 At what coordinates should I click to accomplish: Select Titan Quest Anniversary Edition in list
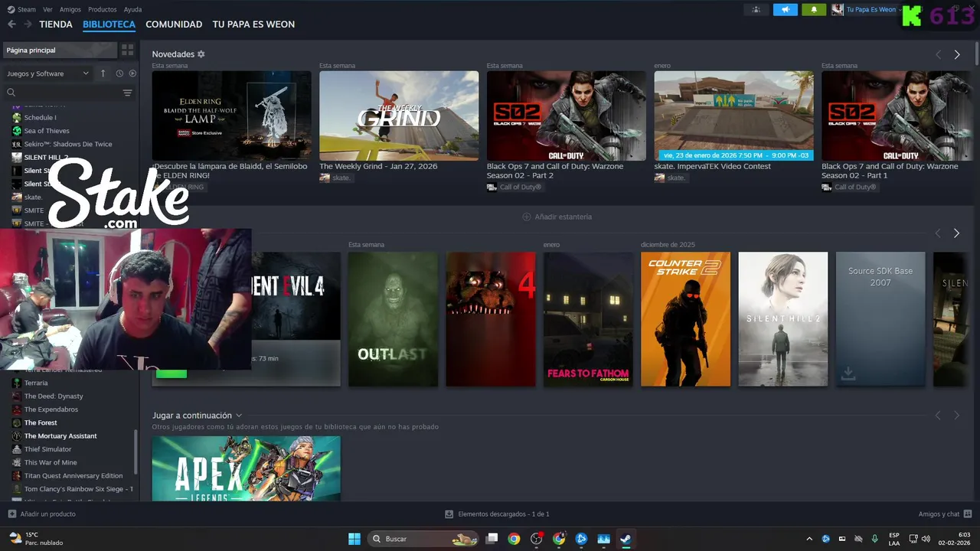(73, 476)
